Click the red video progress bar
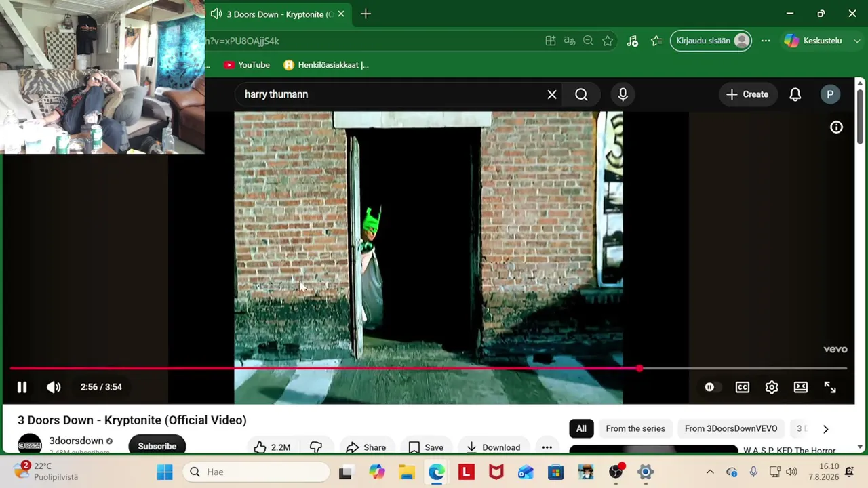The height and width of the screenshot is (488, 868). coord(429,369)
